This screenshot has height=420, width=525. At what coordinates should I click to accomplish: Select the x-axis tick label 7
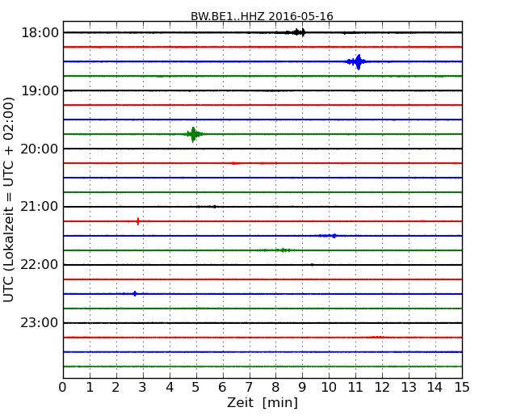[249, 388]
